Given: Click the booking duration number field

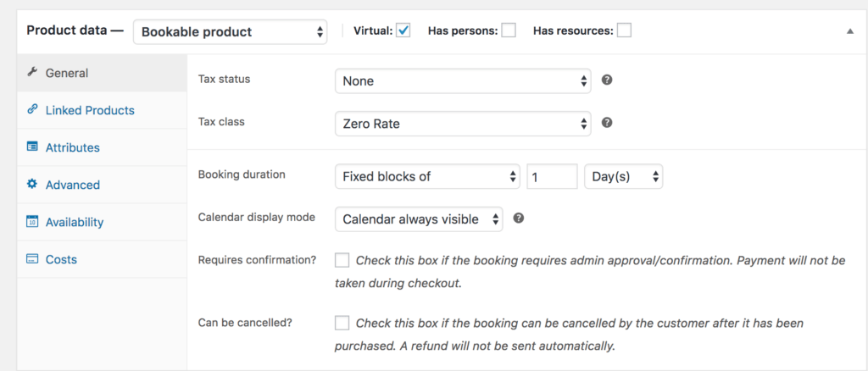Looking at the screenshot, I should pyautogui.click(x=552, y=176).
